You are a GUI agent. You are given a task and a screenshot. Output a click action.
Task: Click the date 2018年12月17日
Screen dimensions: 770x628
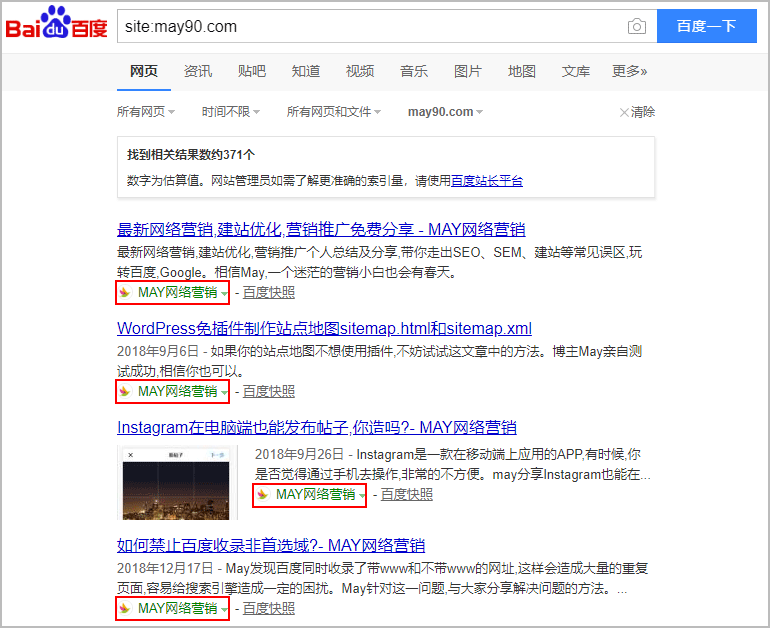click(165, 569)
